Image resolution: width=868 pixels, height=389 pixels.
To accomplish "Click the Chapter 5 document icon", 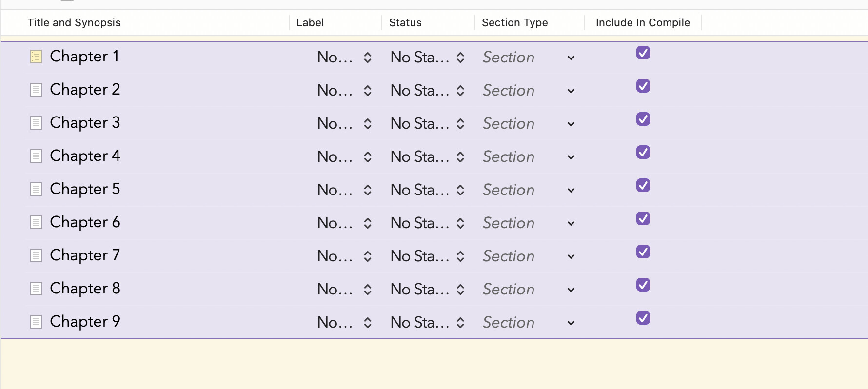I will [36, 190].
